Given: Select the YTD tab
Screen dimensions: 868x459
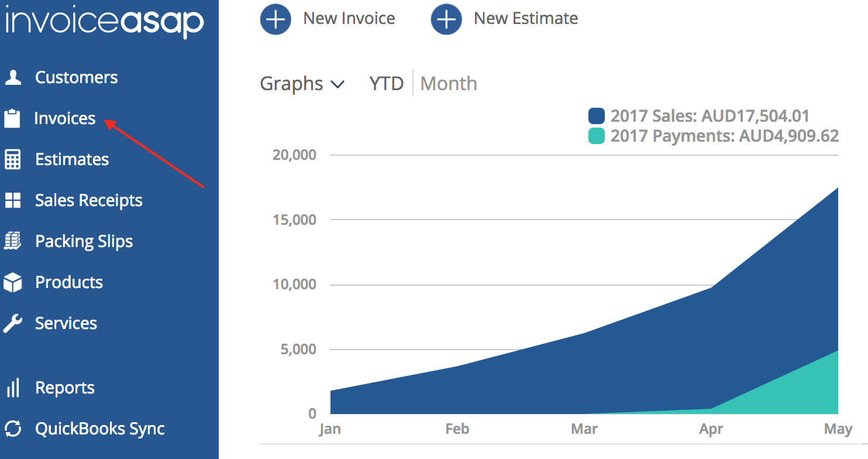Looking at the screenshot, I should point(385,83).
